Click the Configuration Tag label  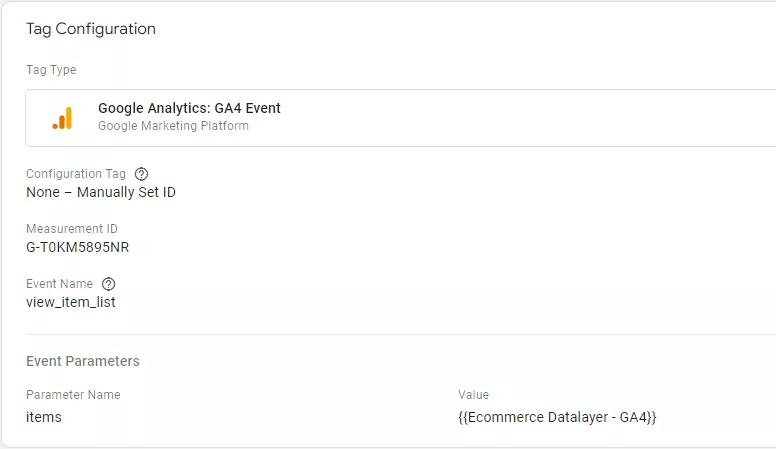(76, 174)
